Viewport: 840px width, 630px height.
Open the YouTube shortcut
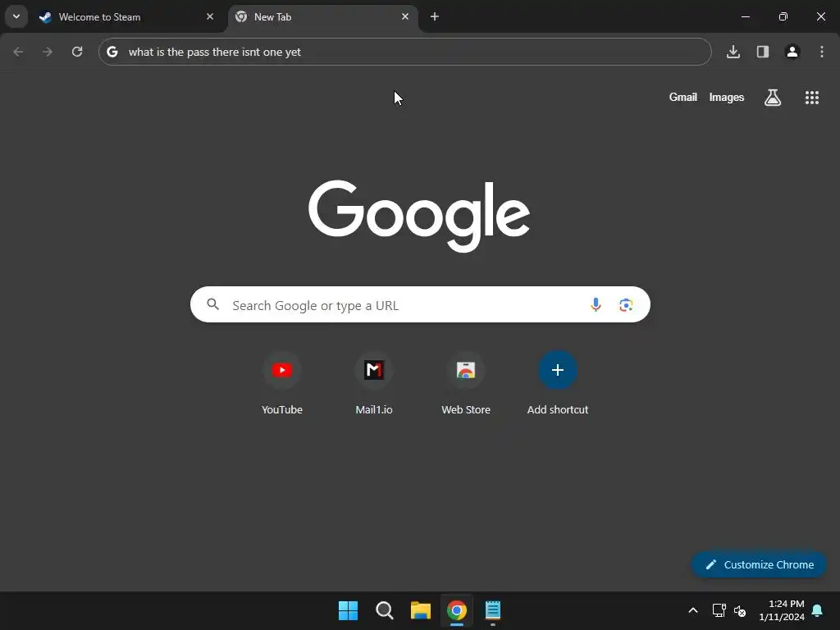click(x=282, y=383)
